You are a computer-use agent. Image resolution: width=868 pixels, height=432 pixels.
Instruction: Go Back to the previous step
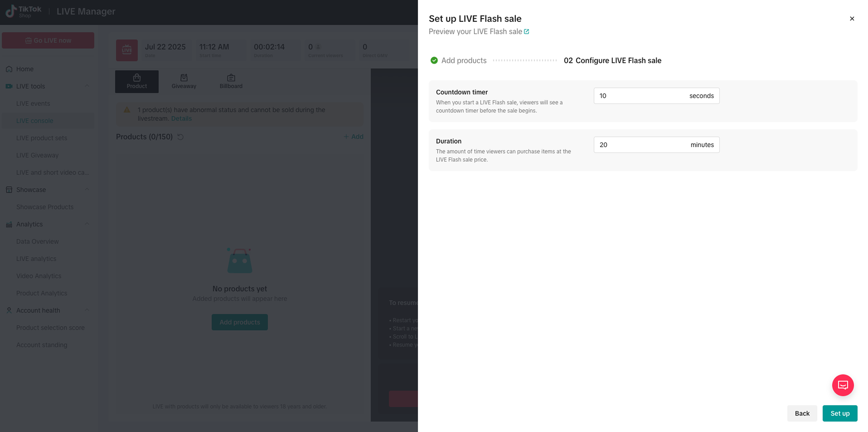click(802, 413)
